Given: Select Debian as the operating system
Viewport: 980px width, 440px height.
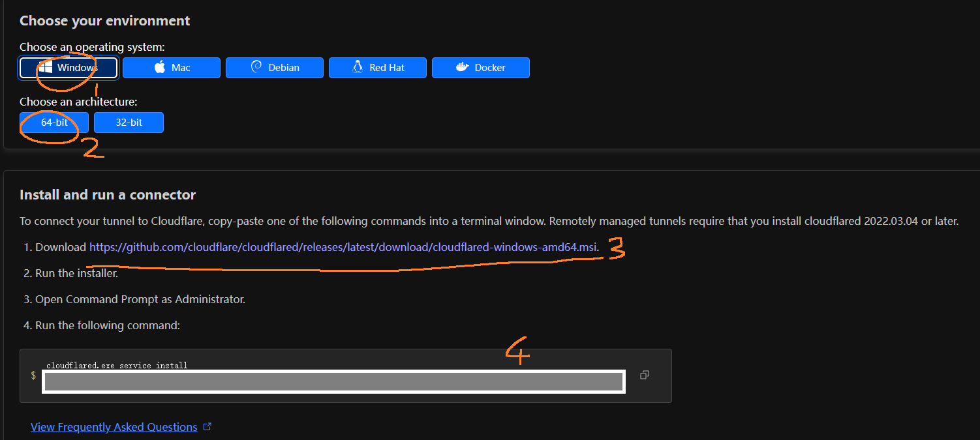Looking at the screenshot, I should 275,68.
